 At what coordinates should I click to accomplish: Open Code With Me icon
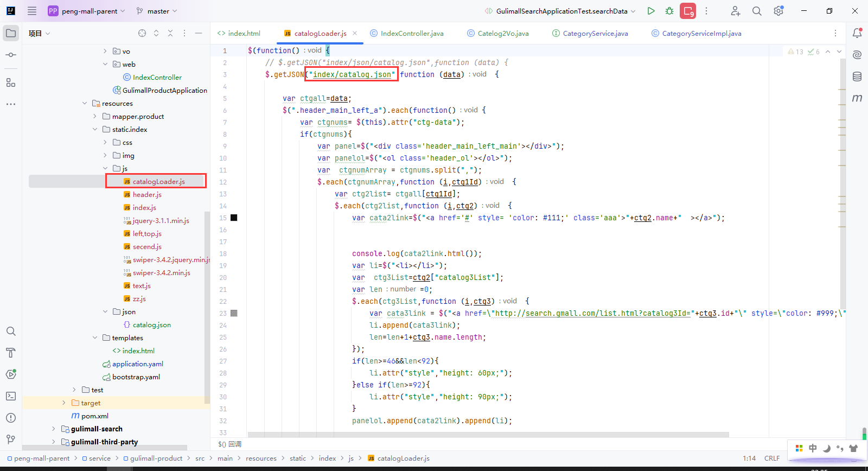click(x=735, y=11)
